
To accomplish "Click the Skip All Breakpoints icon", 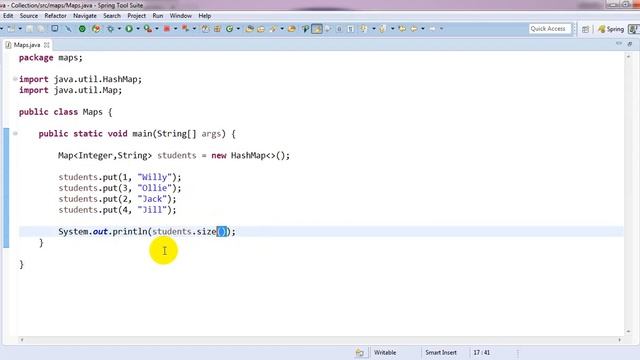I will (x=68, y=29).
